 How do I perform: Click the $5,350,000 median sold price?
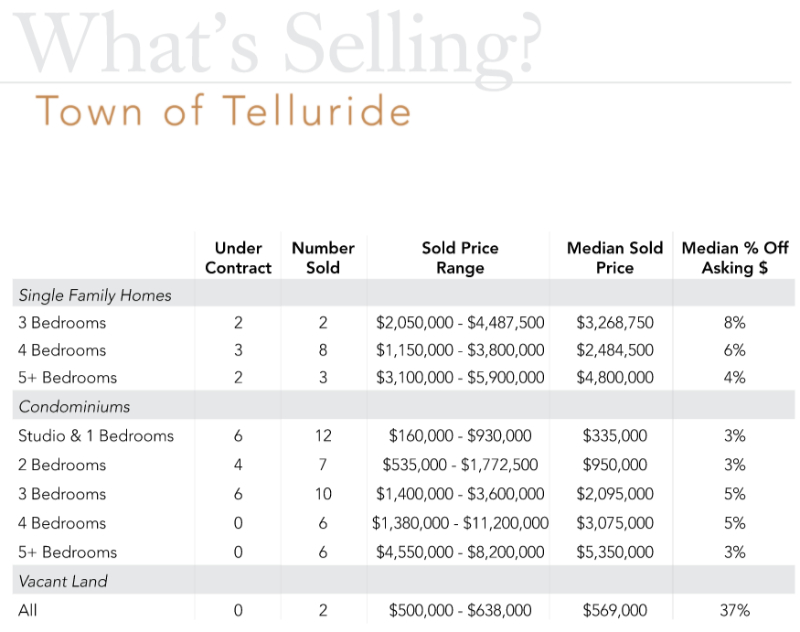click(615, 552)
